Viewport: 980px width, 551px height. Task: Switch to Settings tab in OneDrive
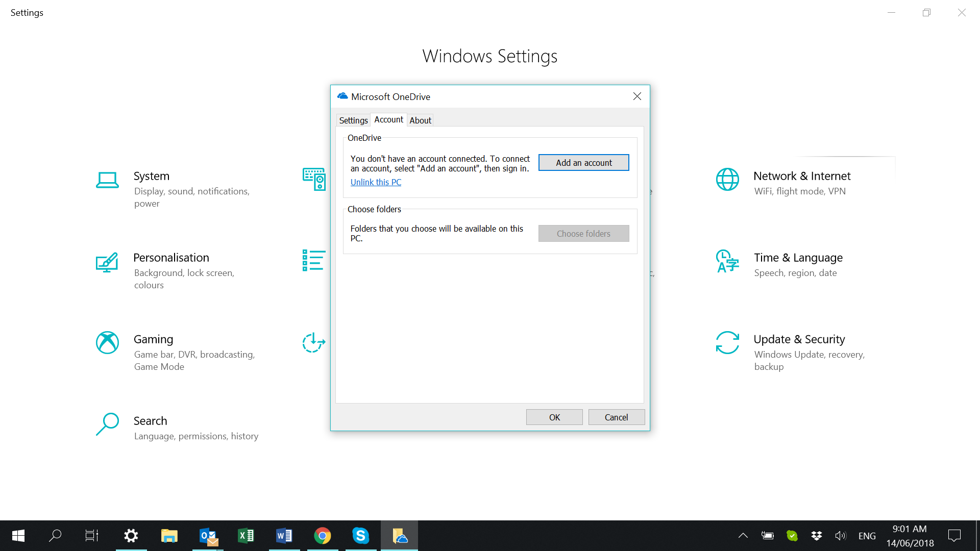click(x=353, y=120)
